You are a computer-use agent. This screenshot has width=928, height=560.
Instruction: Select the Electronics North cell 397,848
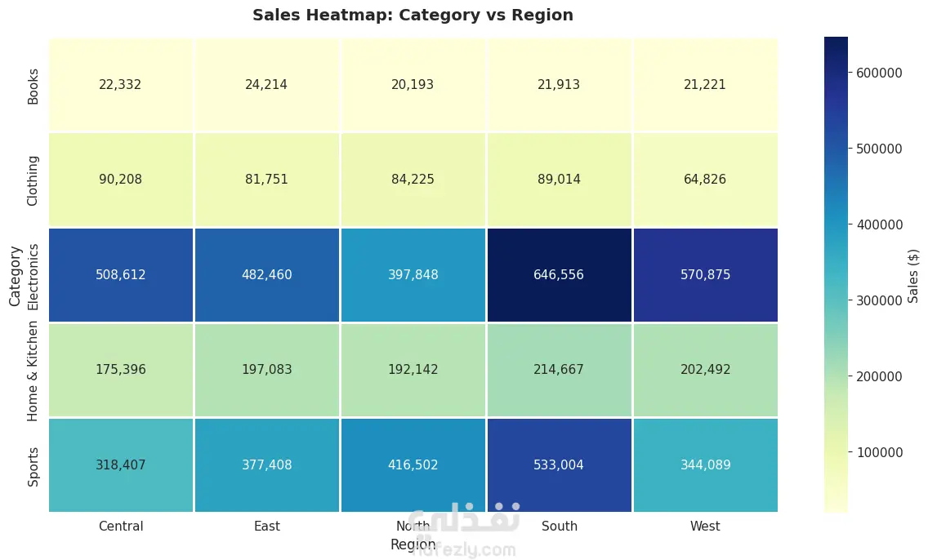[x=413, y=275]
